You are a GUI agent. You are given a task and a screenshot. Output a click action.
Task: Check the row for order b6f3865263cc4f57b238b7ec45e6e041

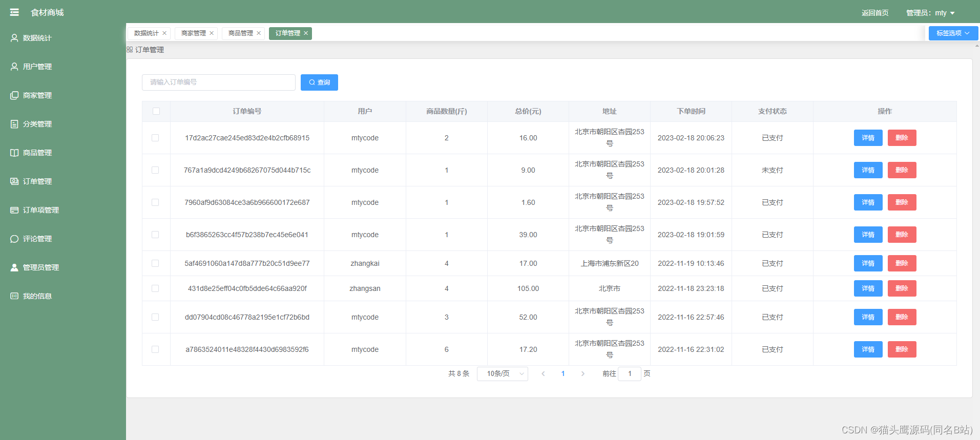point(155,235)
